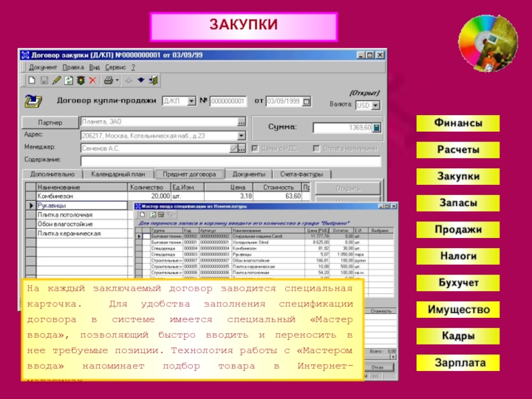Click the Зарплата module button

[x=458, y=362]
